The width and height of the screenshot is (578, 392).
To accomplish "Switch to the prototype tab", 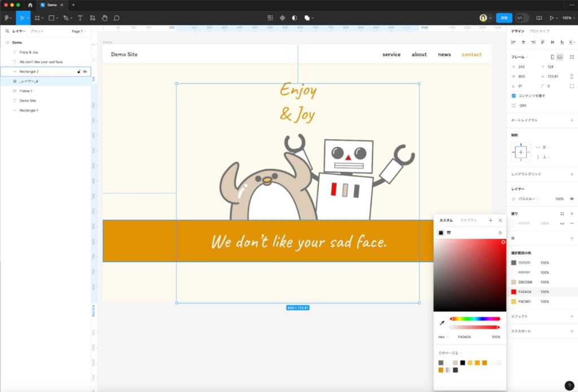I will point(539,32).
